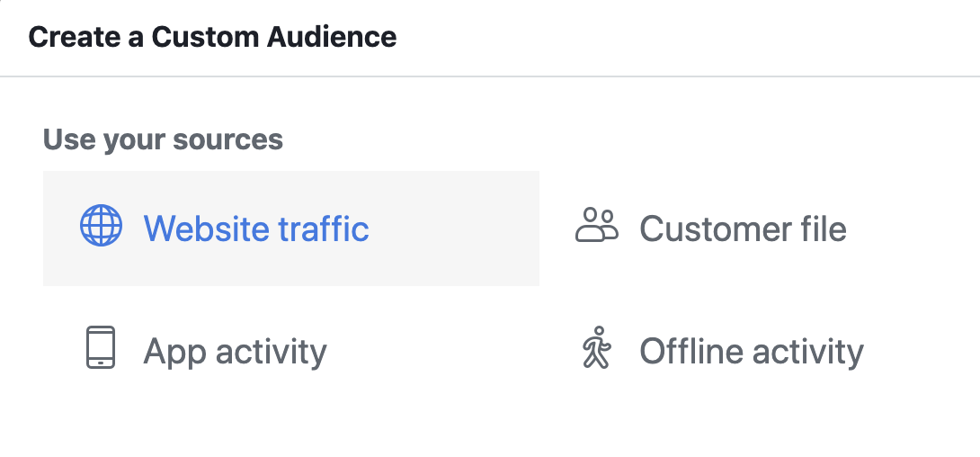Click the "Use your sources" section heading
This screenshot has height=457, width=980.
[x=163, y=140]
